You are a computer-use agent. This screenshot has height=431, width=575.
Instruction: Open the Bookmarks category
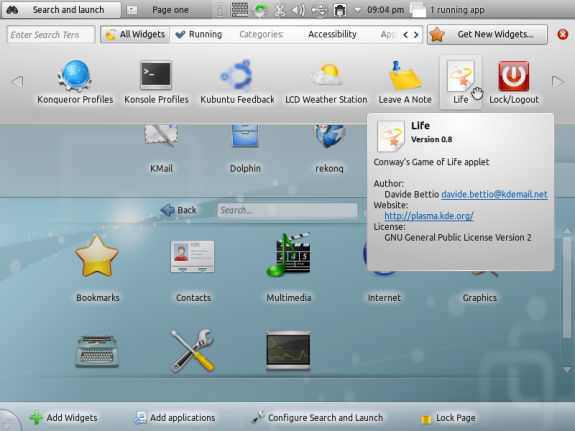pos(98,269)
